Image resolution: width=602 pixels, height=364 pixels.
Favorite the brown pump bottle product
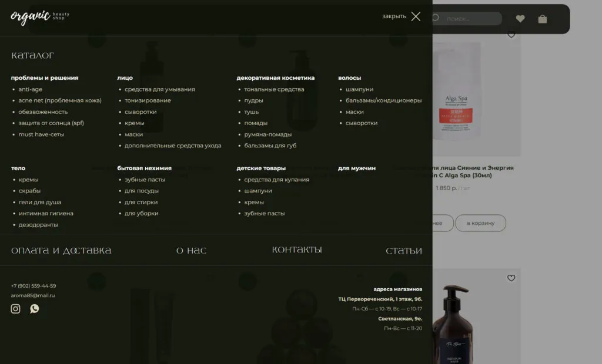point(511,278)
